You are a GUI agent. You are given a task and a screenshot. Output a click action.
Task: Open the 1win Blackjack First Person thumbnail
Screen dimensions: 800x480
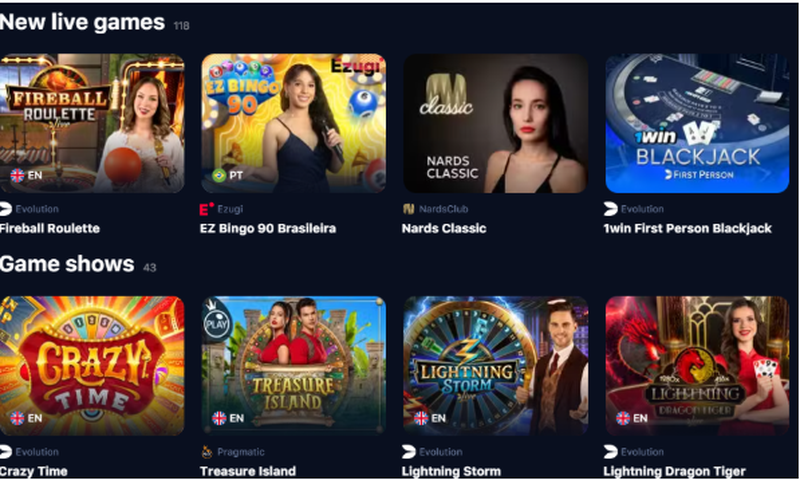point(697,123)
